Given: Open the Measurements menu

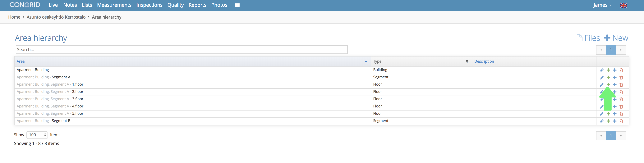Looking at the screenshot, I should pos(114,5).
